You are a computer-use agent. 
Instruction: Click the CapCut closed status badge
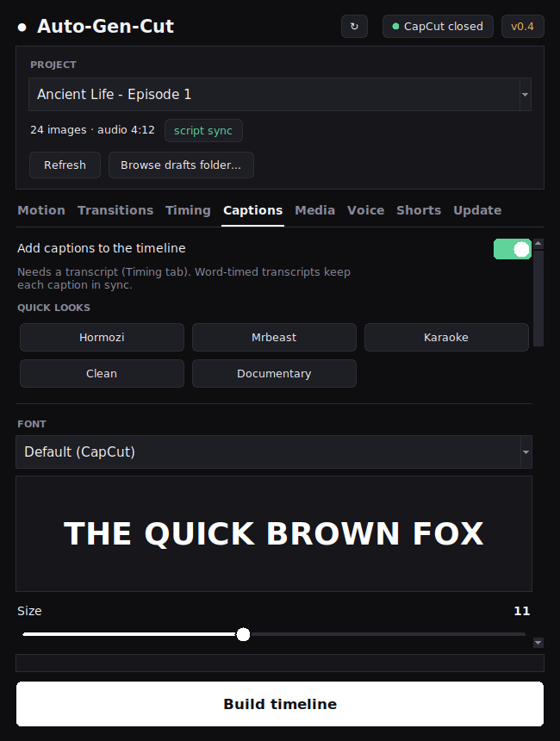click(438, 27)
